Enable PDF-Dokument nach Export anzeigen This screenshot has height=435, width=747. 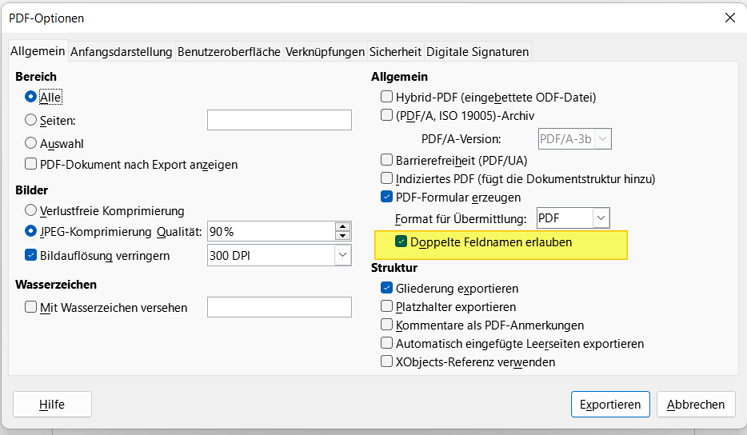tap(31, 164)
